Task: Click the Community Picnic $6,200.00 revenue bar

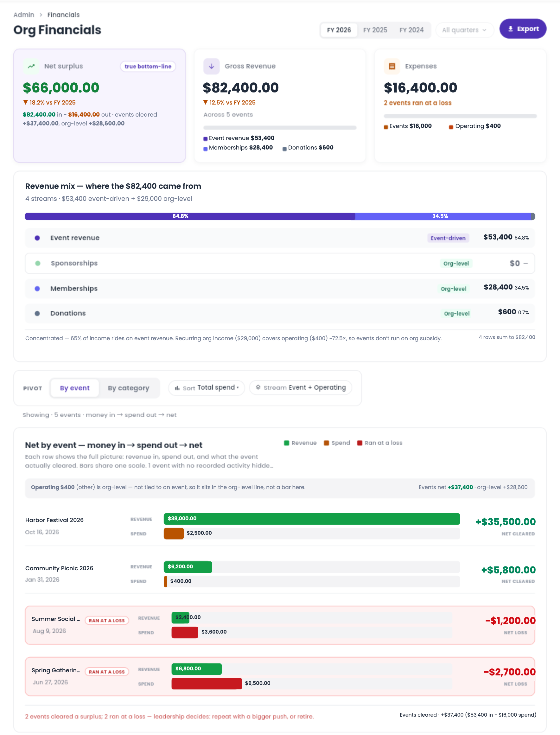Action: coord(188,567)
